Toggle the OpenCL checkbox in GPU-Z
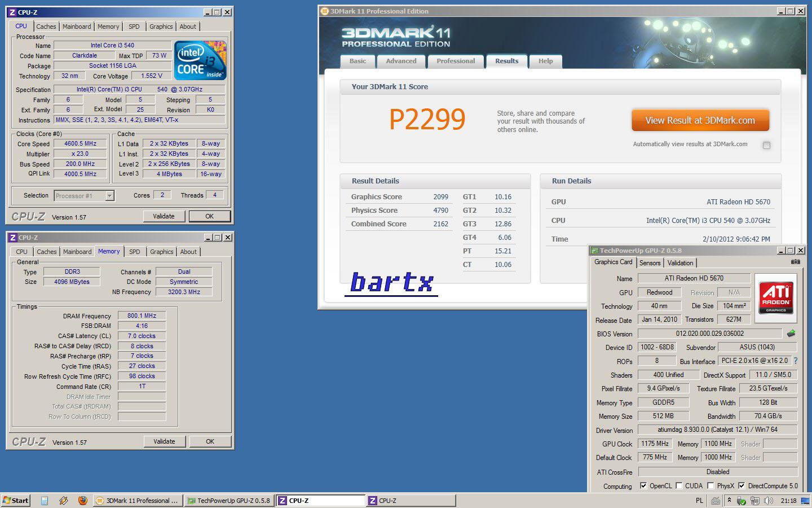The width and height of the screenshot is (812, 508). tap(643, 485)
